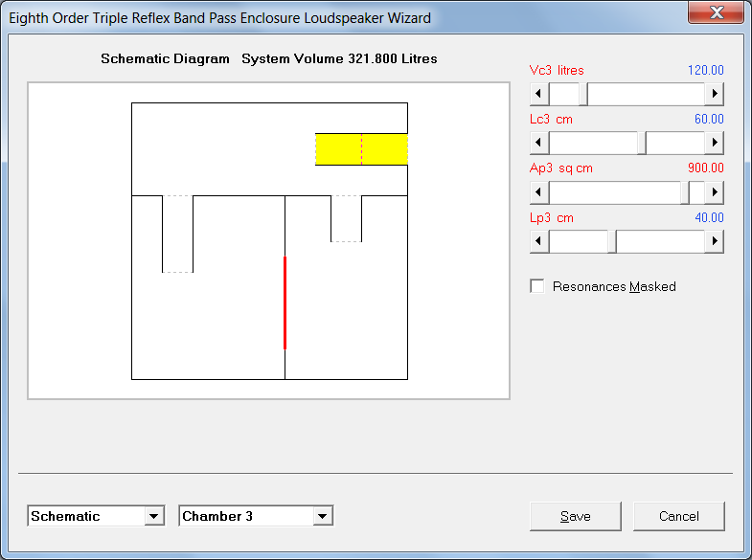Click the Lc3 cm slider thumb

click(x=642, y=143)
